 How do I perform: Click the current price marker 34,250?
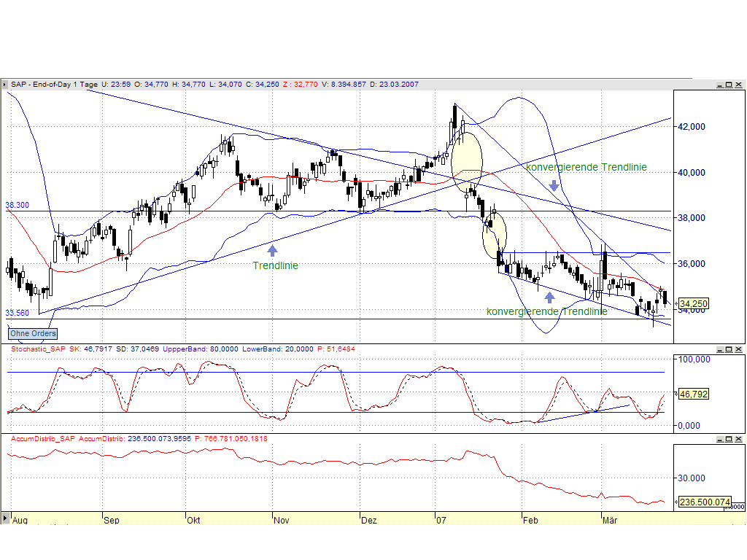pyautogui.click(x=692, y=303)
